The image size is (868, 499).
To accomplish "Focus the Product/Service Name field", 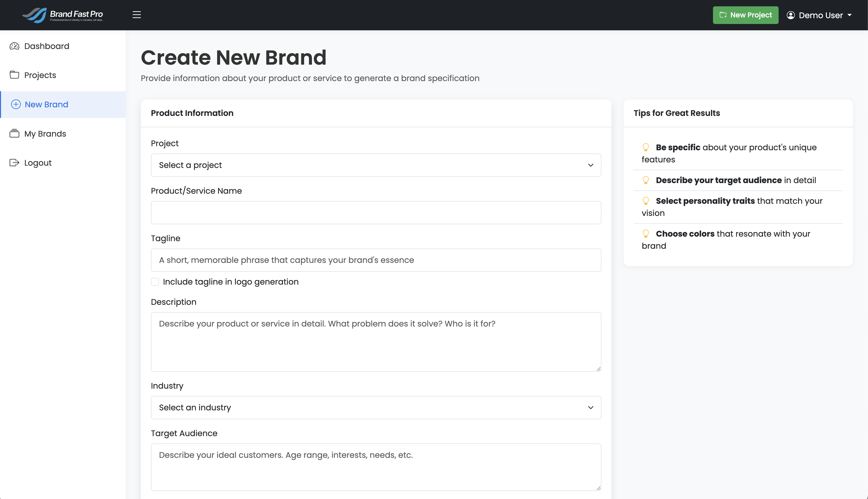I will 376,212.
